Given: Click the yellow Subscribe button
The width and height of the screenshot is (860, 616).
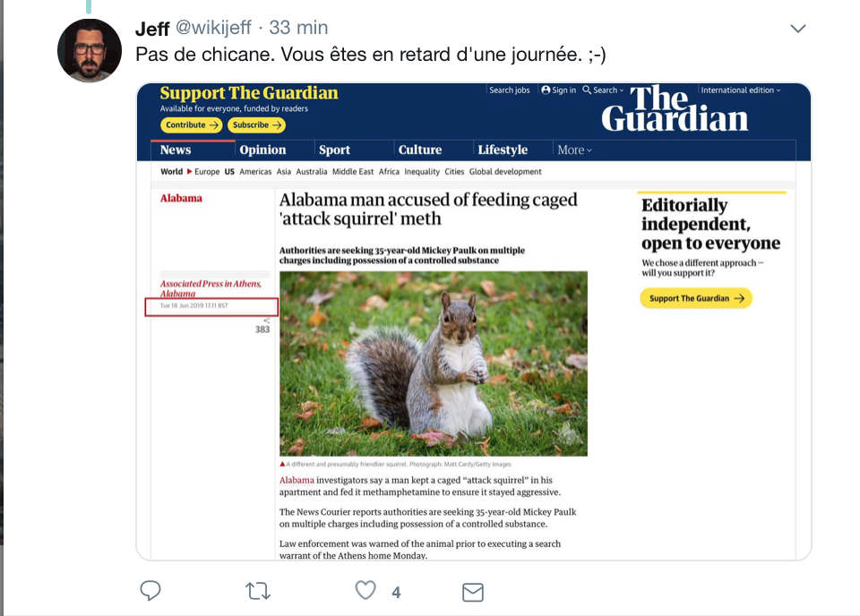Looking at the screenshot, I should (x=257, y=125).
